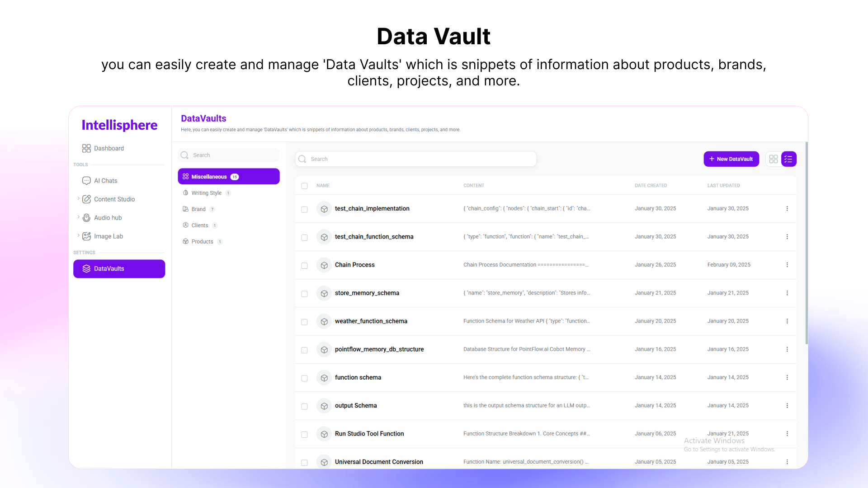Switch to grid view layout icon
Screen dimensions: 868x488
(773, 159)
